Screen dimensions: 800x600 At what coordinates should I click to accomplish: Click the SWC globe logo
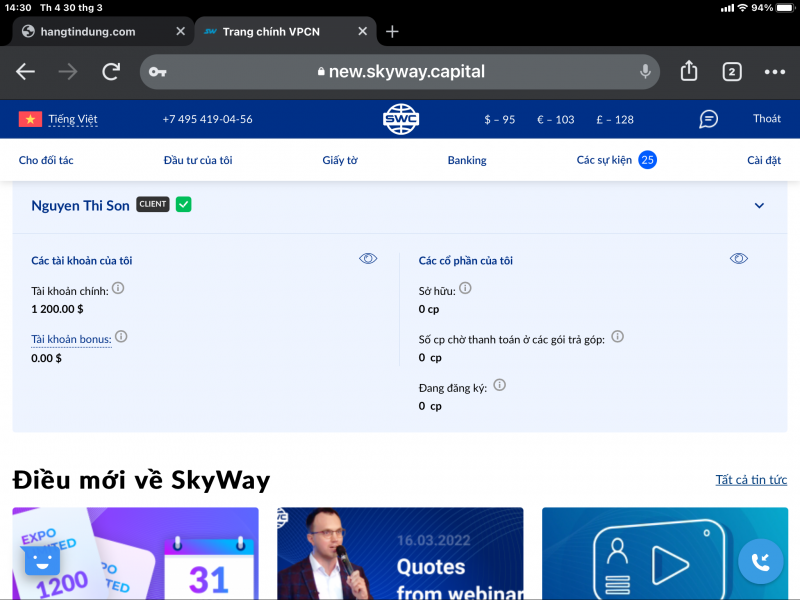pyautogui.click(x=401, y=119)
